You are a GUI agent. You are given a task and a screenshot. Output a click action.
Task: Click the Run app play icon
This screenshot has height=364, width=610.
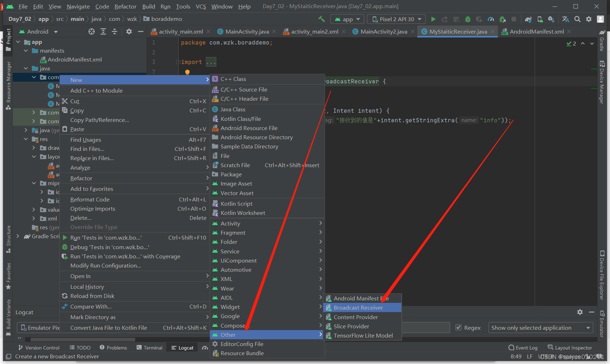[433, 19]
